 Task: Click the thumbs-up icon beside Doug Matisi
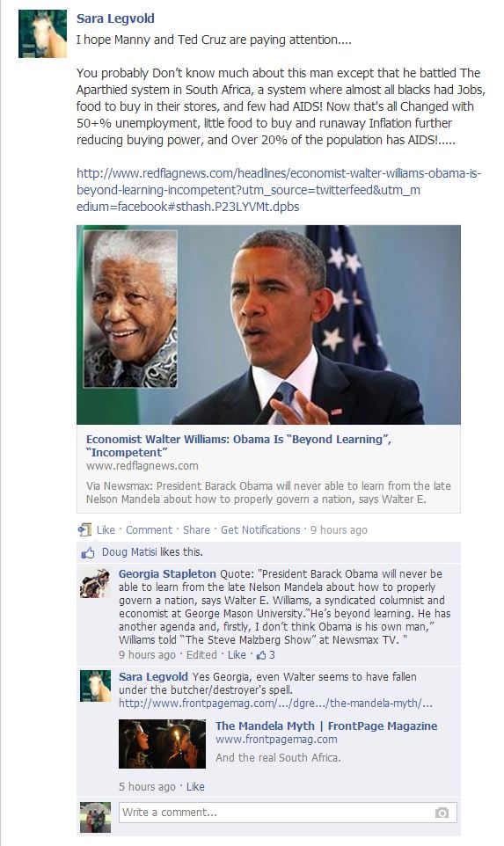(x=87, y=552)
